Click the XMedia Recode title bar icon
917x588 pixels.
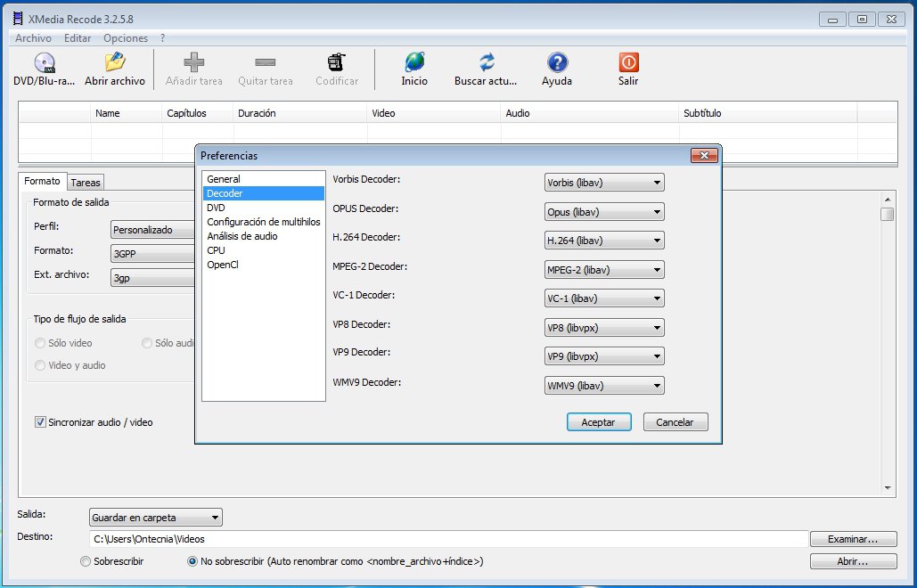pyautogui.click(x=18, y=19)
